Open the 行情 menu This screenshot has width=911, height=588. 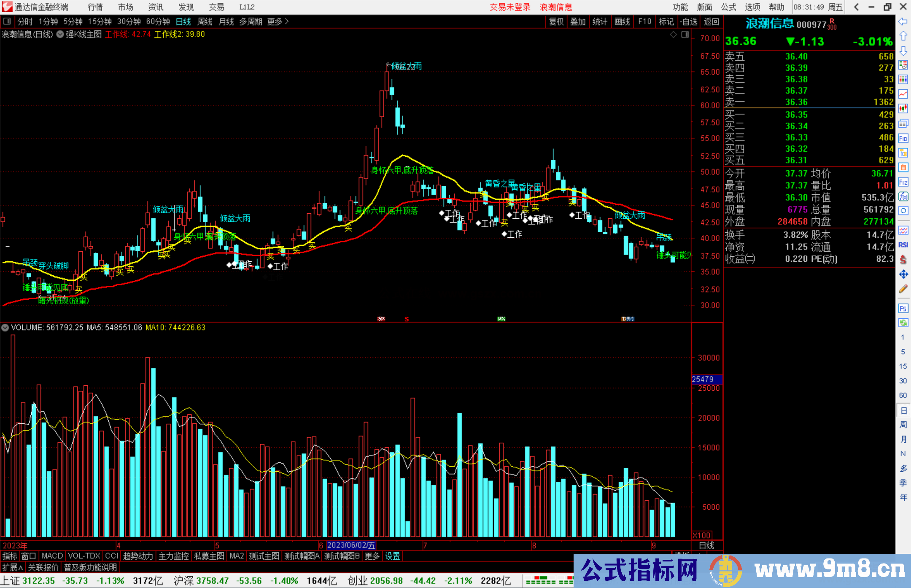coord(95,7)
